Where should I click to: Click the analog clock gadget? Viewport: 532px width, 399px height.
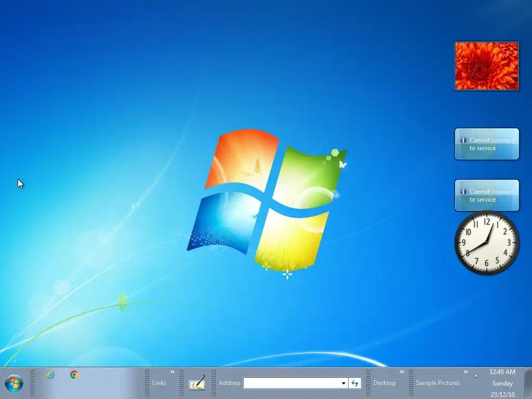(x=487, y=242)
